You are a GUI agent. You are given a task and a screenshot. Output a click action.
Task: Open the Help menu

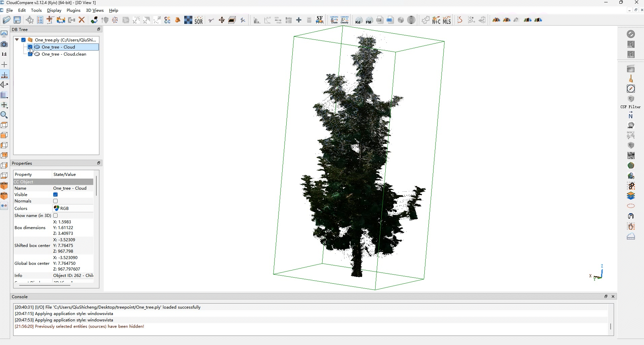114,10
